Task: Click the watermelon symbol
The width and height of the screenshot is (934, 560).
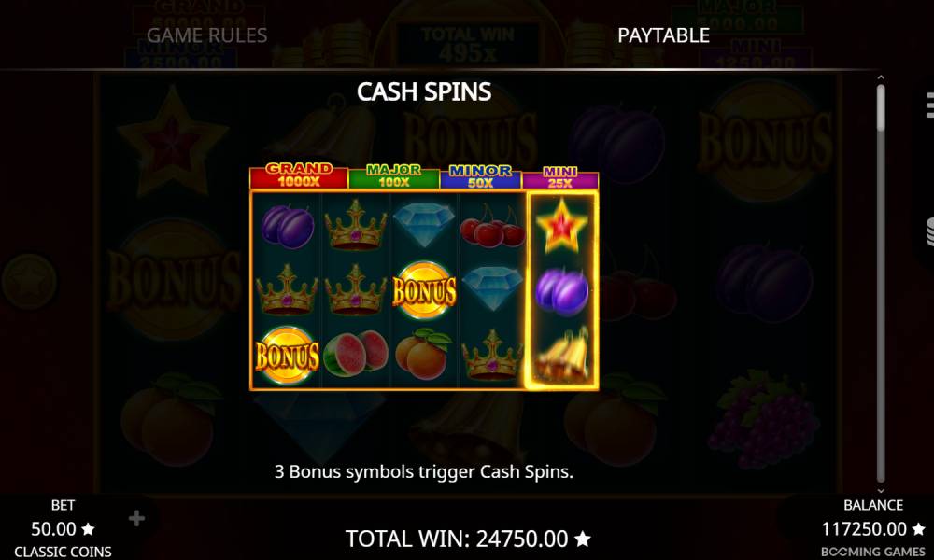Action: pos(356,354)
